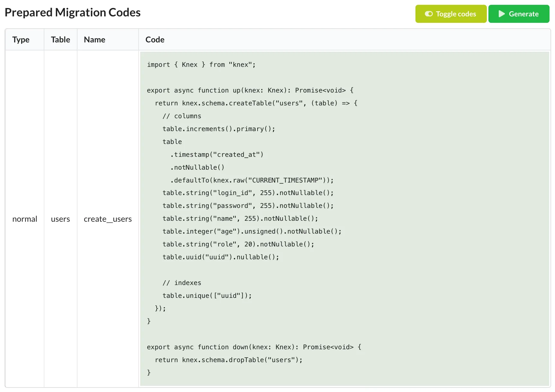Click the // columns comment

182,116
